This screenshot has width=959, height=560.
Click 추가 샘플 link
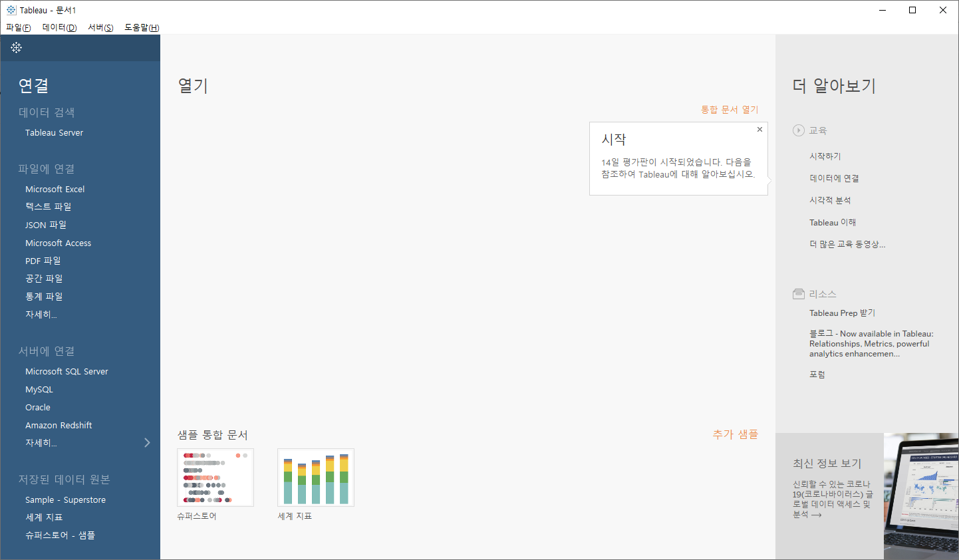click(736, 434)
